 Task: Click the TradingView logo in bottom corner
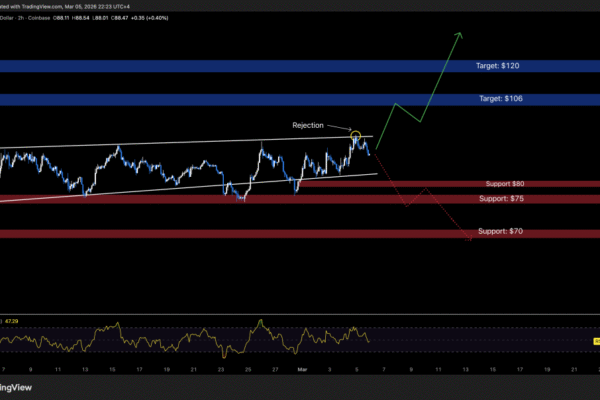click(14, 387)
